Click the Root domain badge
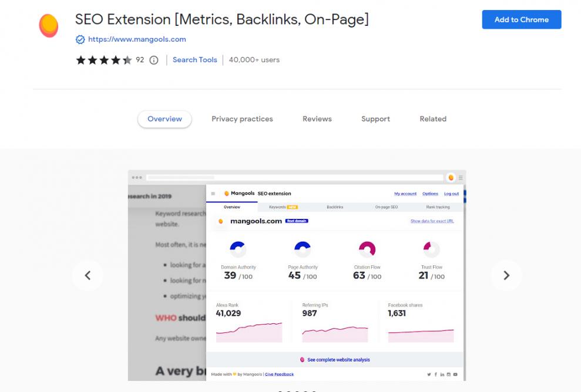This screenshot has width=581, height=392. pyautogui.click(x=297, y=221)
